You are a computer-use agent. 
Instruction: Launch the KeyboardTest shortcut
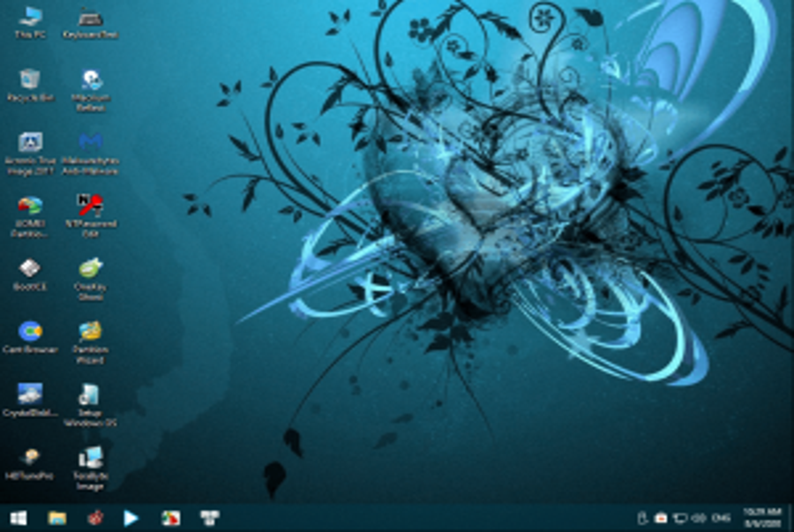(x=91, y=23)
